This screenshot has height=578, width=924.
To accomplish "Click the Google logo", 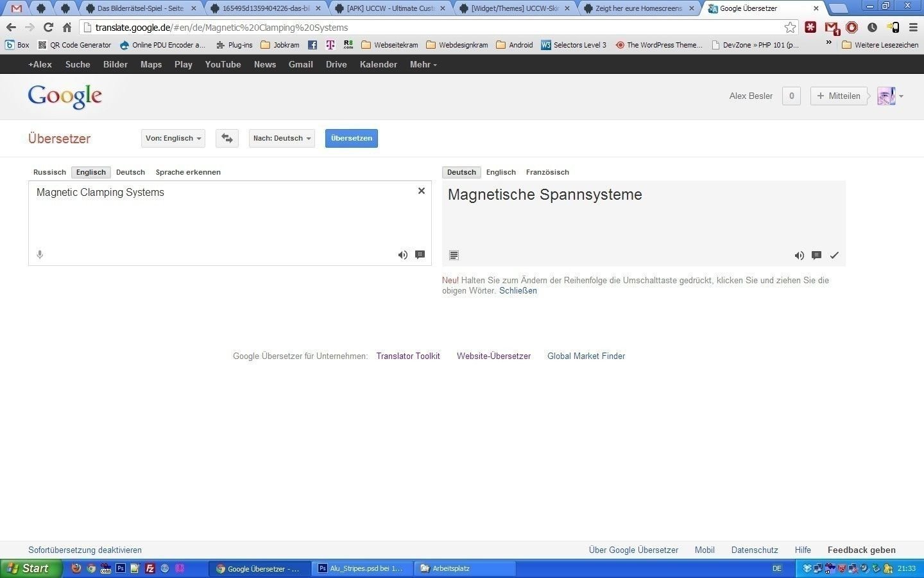I will click(65, 96).
